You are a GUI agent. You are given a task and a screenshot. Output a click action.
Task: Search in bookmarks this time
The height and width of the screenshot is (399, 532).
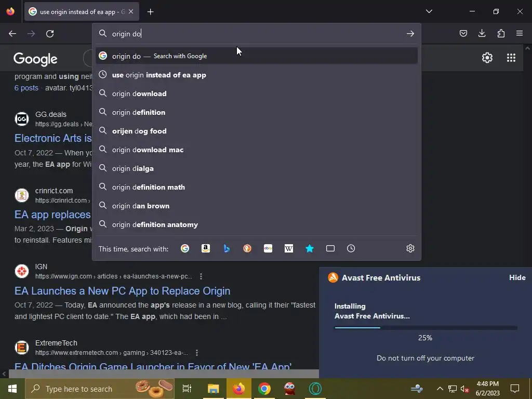[x=310, y=248]
